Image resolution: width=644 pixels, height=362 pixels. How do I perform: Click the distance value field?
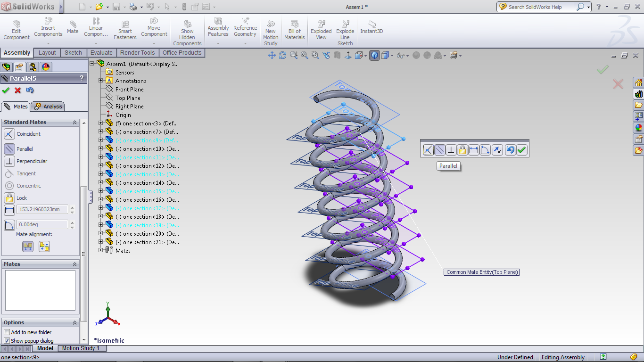click(x=42, y=210)
